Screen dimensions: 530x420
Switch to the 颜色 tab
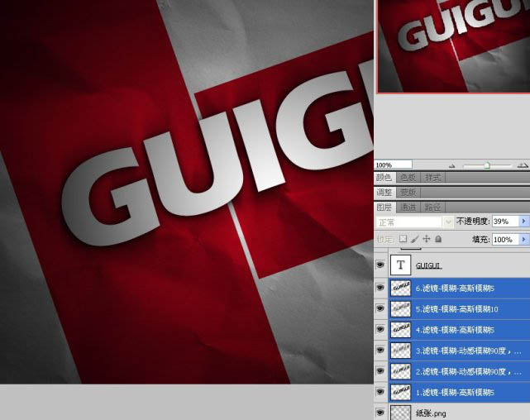(384, 178)
